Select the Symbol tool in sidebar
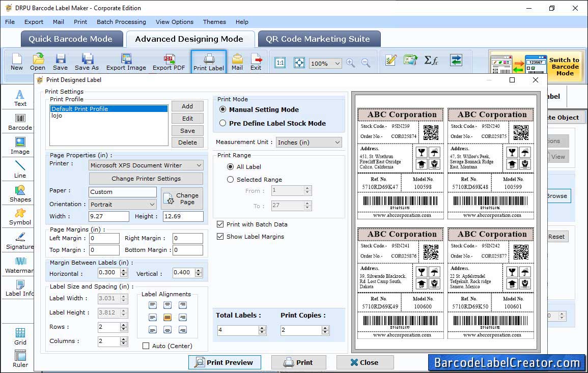 click(x=20, y=217)
